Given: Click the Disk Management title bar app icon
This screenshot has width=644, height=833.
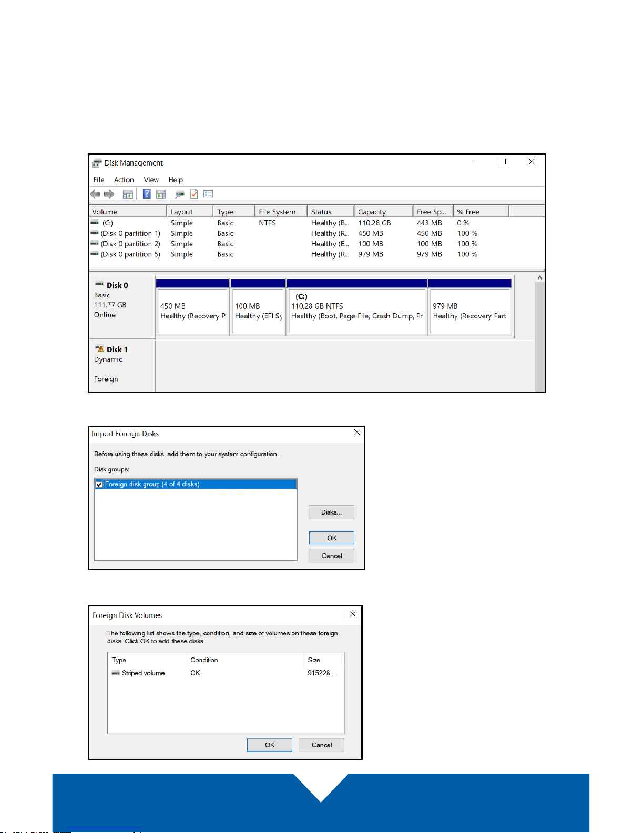Looking at the screenshot, I should 97,163.
